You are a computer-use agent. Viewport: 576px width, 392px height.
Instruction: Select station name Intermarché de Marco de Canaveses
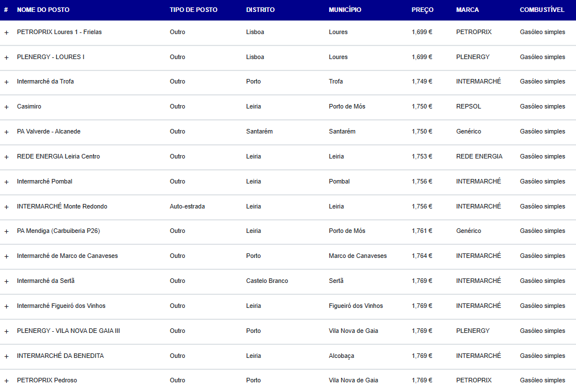[x=67, y=256]
